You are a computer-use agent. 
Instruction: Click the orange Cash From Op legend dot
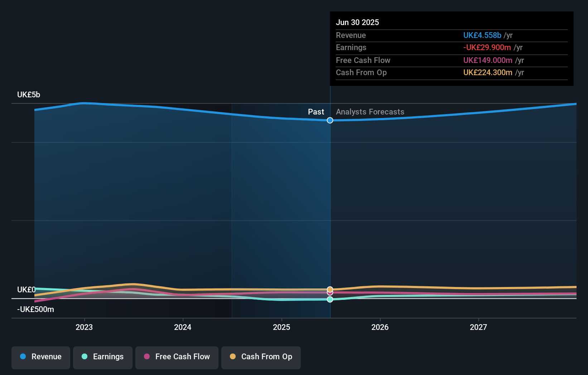[233, 357]
